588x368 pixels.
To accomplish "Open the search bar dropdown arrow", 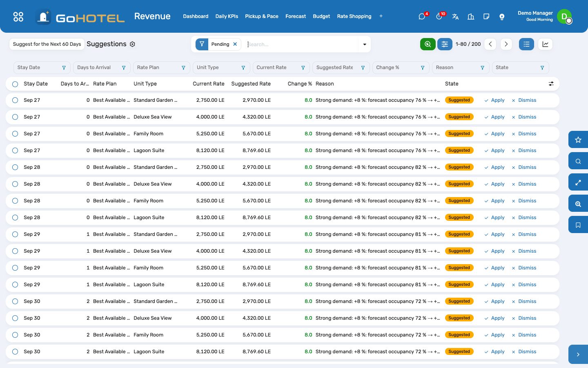I will (365, 44).
